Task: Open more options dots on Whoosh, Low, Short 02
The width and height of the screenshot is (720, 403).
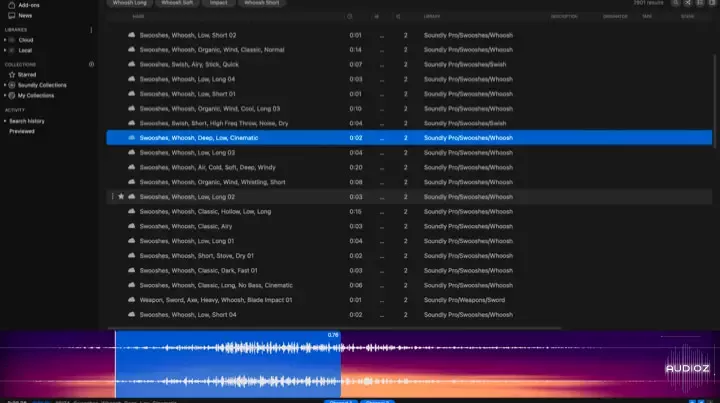Action: tap(382, 35)
